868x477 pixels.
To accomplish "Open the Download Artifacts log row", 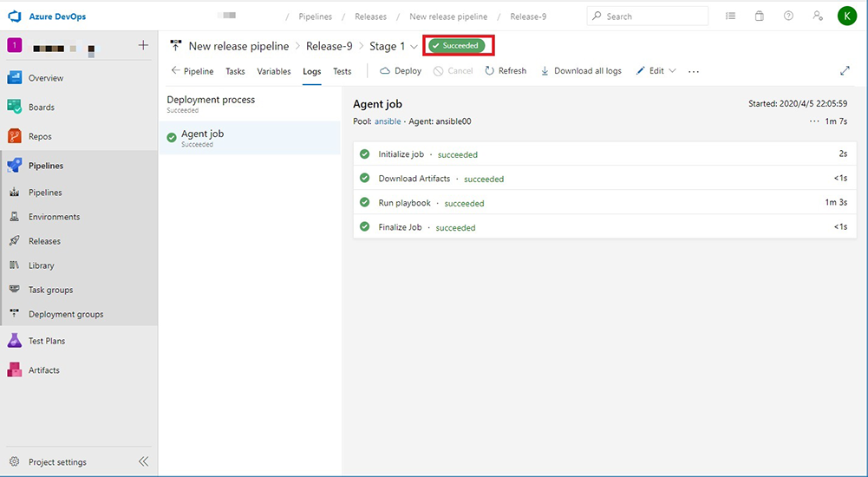I will [604, 178].
